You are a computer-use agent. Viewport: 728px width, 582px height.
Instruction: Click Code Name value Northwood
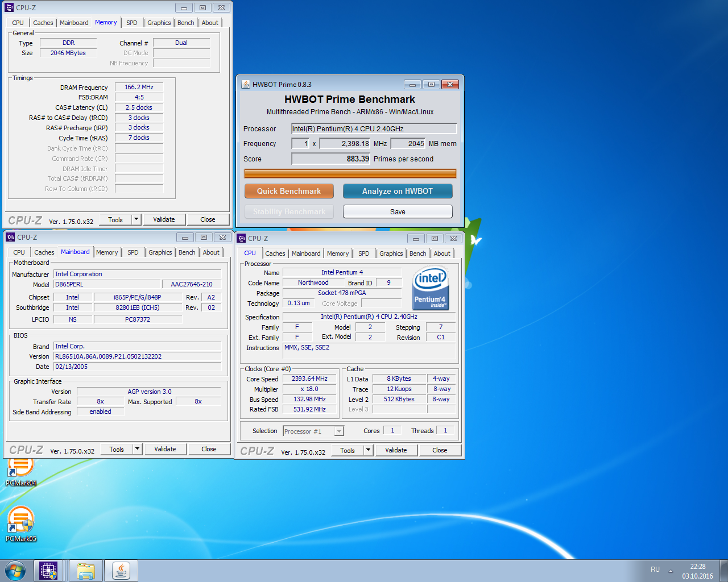point(313,282)
